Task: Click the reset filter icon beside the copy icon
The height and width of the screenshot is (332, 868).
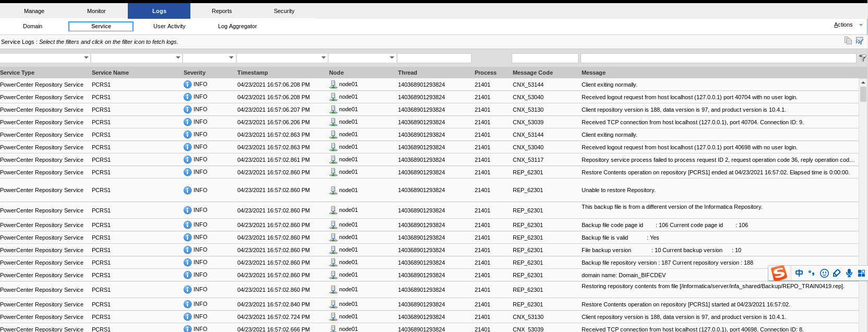Action: pyautogui.click(x=860, y=41)
